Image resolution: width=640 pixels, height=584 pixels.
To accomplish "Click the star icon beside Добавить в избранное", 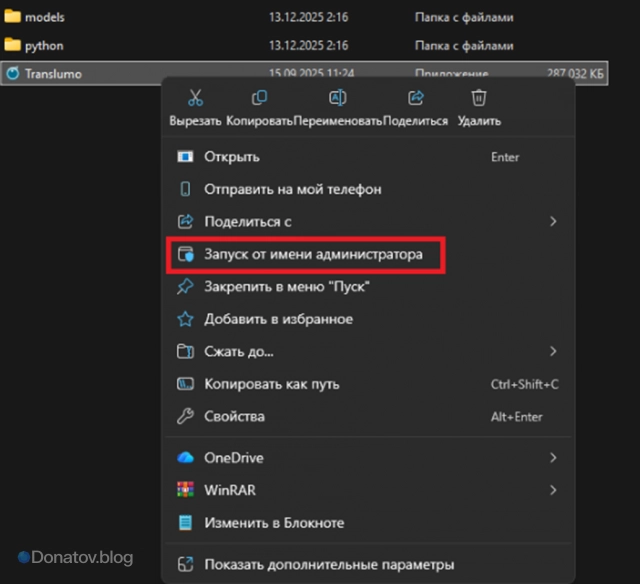I will point(185,319).
